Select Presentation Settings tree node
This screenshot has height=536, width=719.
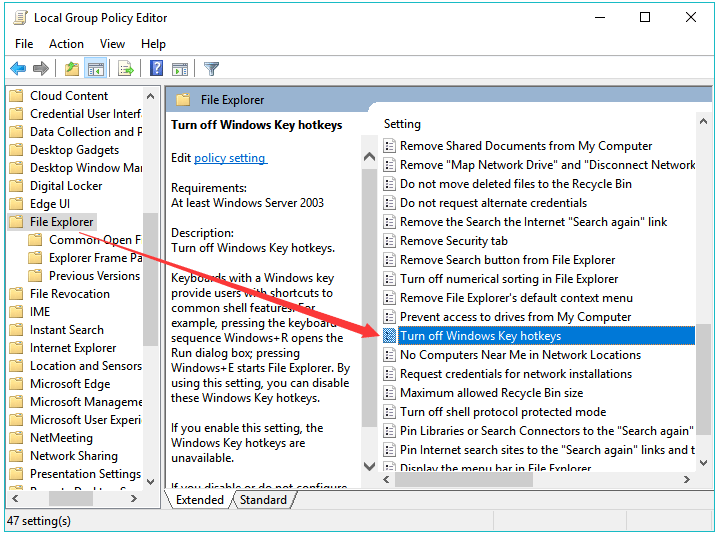tap(85, 474)
